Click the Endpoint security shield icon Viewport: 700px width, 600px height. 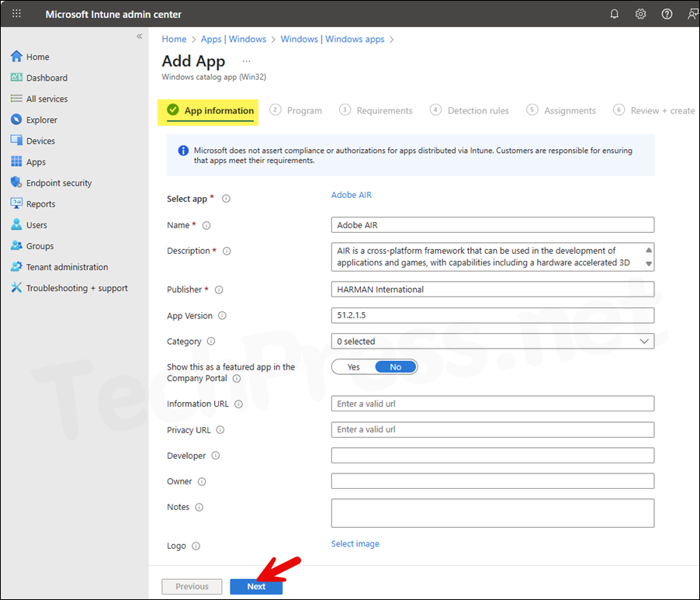tap(16, 182)
